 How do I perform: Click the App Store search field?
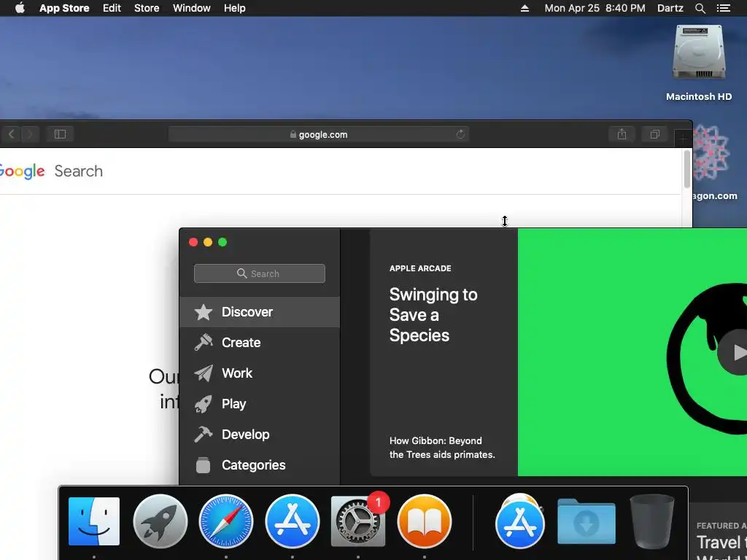click(x=260, y=273)
